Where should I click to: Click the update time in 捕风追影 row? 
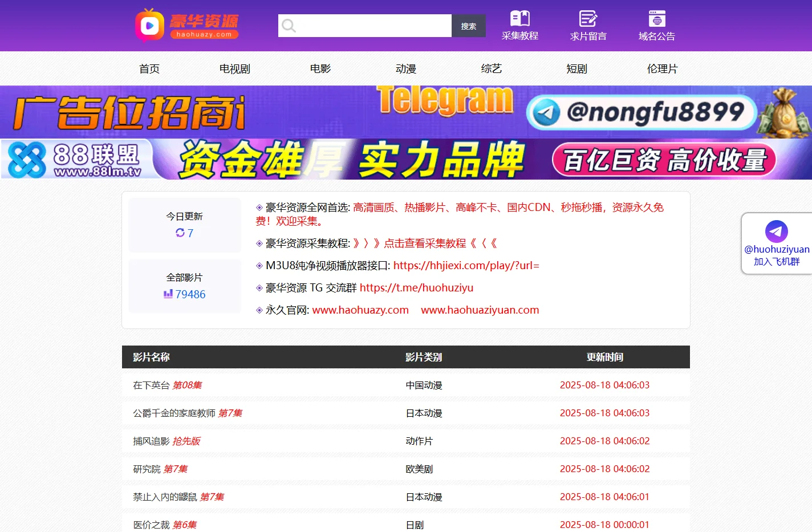click(x=604, y=441)
